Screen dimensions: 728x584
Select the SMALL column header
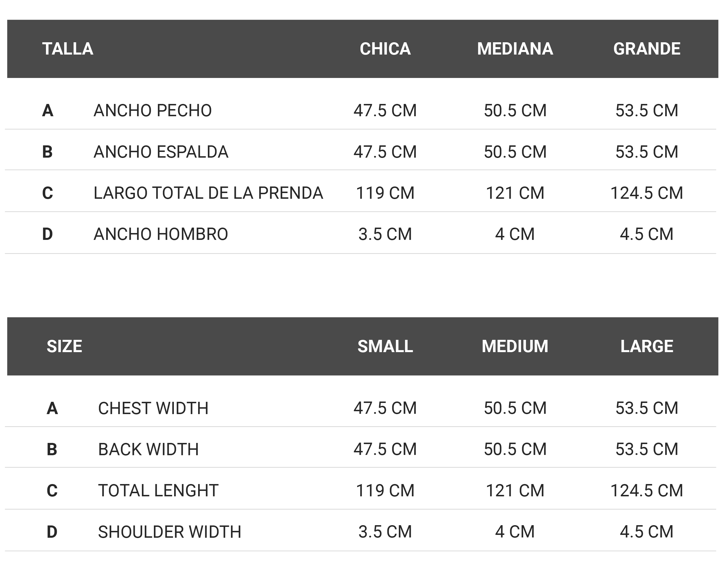385,347
